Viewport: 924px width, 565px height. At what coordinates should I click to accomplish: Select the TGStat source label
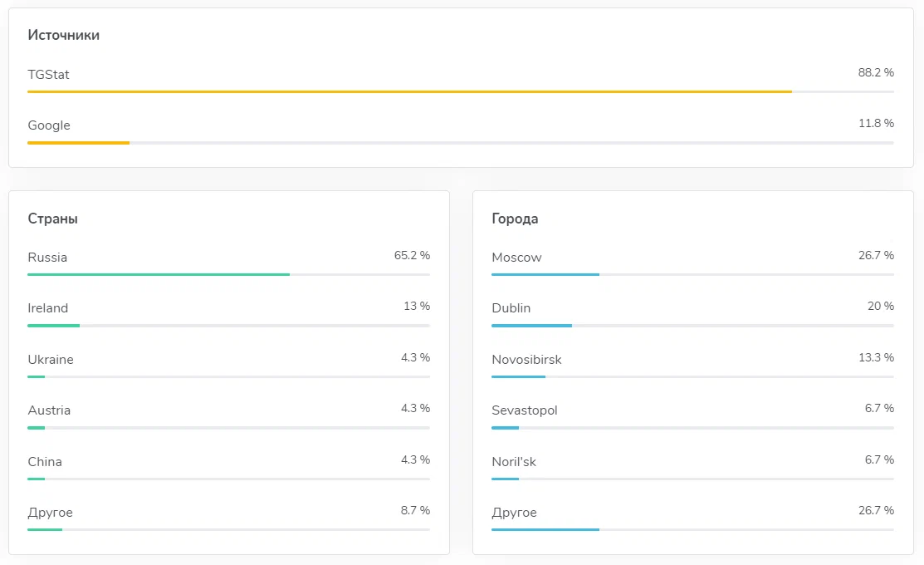point(48,74)
